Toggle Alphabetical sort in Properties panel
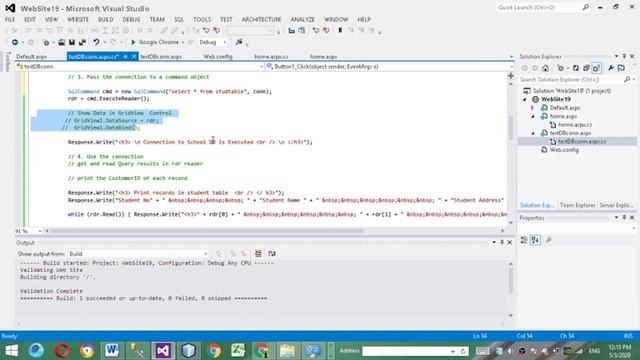 click(535, 240)
